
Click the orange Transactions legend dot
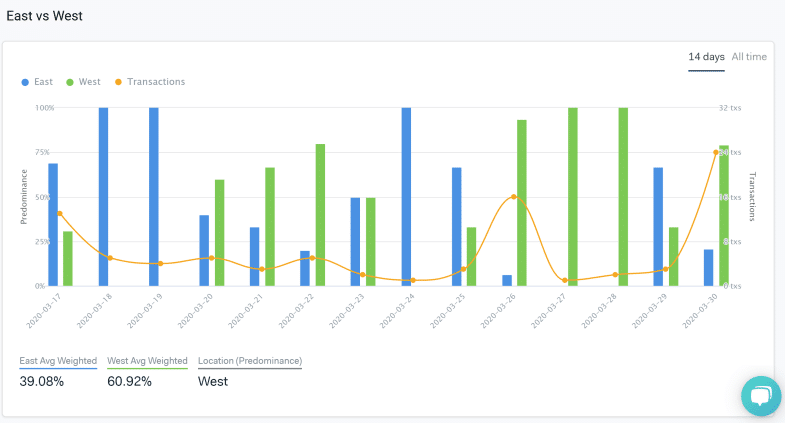(119, 82)
